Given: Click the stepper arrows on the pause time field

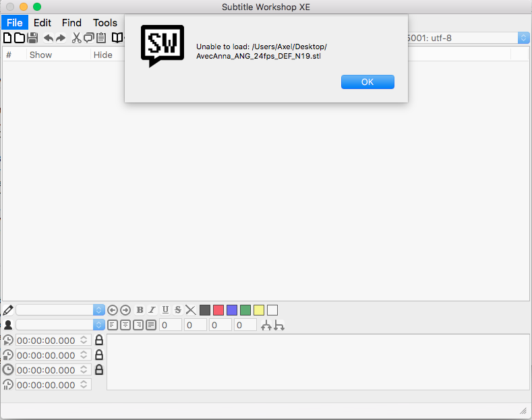Looking at the screenshot, I should pos(84,384).
